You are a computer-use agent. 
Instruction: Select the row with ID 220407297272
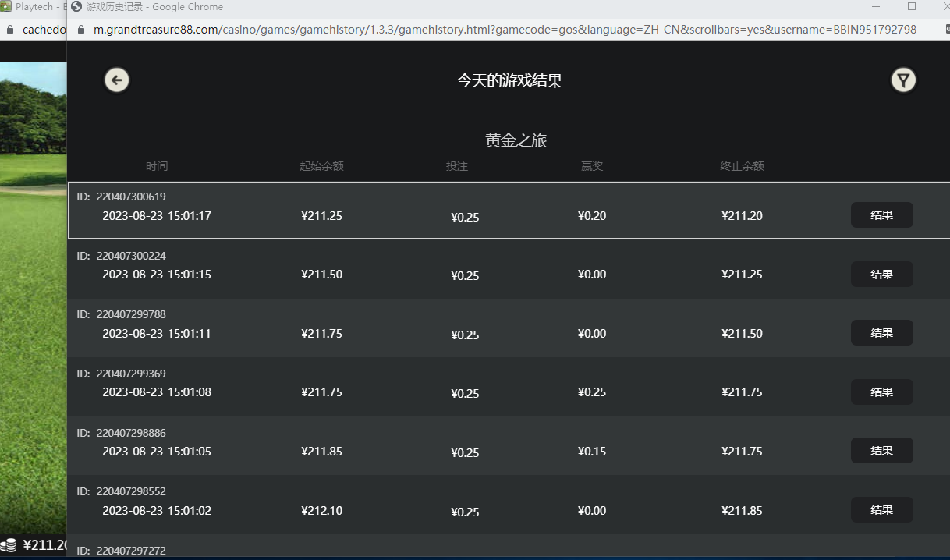[x=509, y=546]
